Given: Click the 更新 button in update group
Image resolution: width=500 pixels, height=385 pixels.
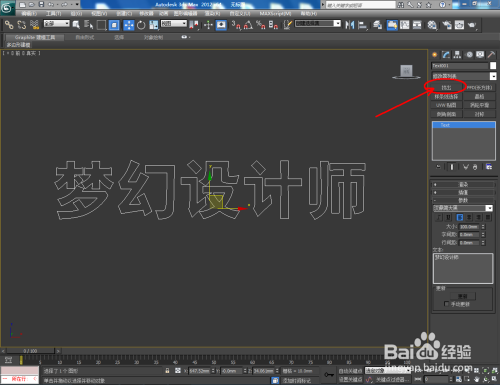Looking at the screenshot, I should [x=463, y=296].
